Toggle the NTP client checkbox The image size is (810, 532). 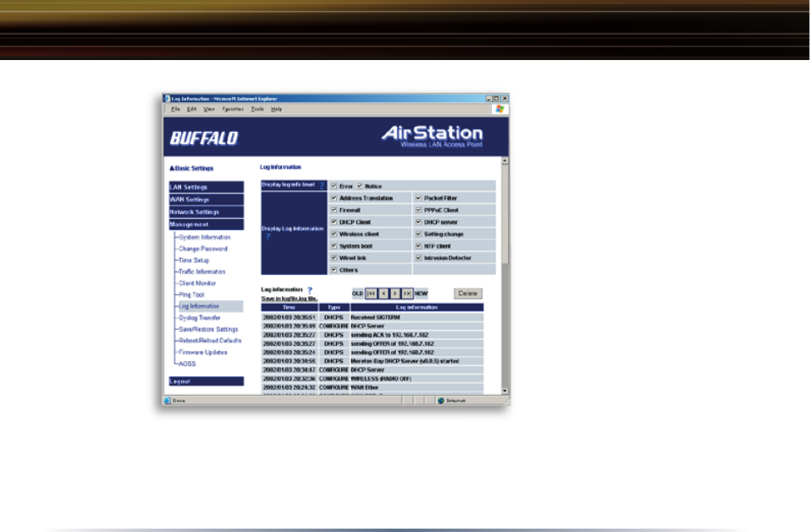(418, 245)
